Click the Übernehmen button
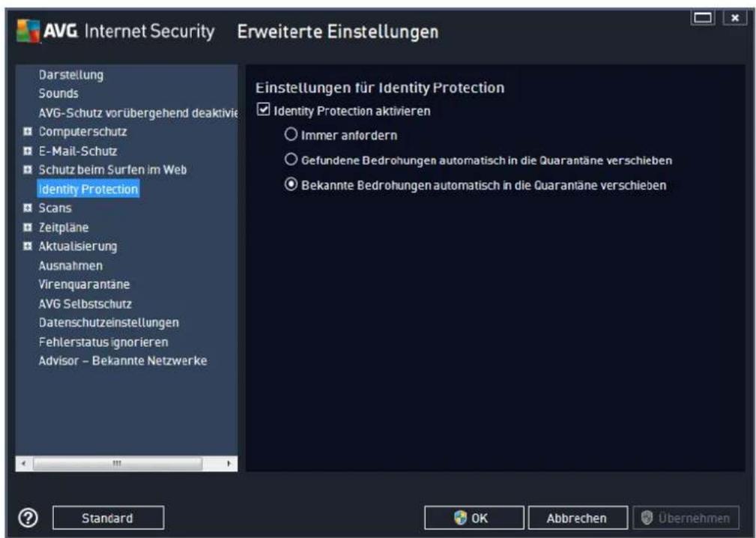The width and height of the screenshot is (756, 538). coord(686,518)
